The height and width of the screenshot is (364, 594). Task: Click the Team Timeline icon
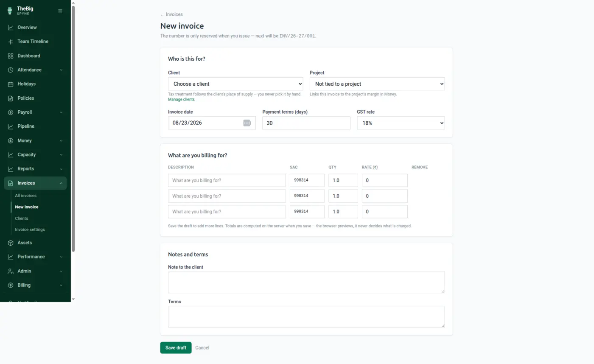point(11,42)
